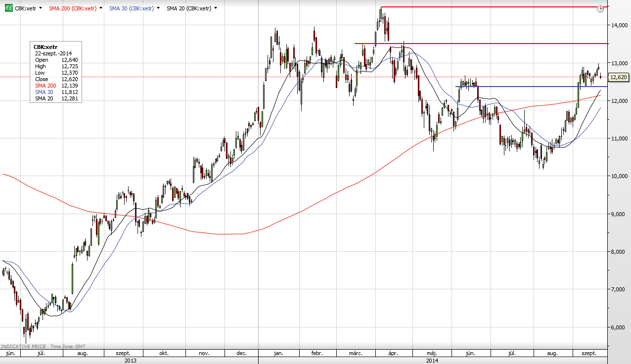Viewport: 631px width, 364px height.
Task: Click the alert clock icon on the upper red line
Action: pos(600,8)
